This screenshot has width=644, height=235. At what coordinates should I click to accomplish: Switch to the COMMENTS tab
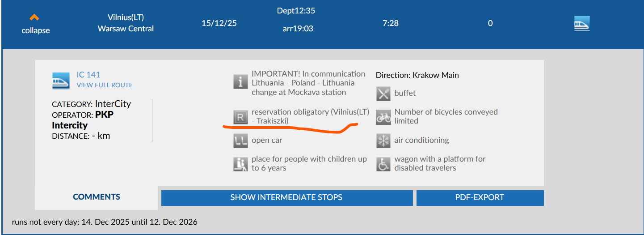[x=97, y=197]
